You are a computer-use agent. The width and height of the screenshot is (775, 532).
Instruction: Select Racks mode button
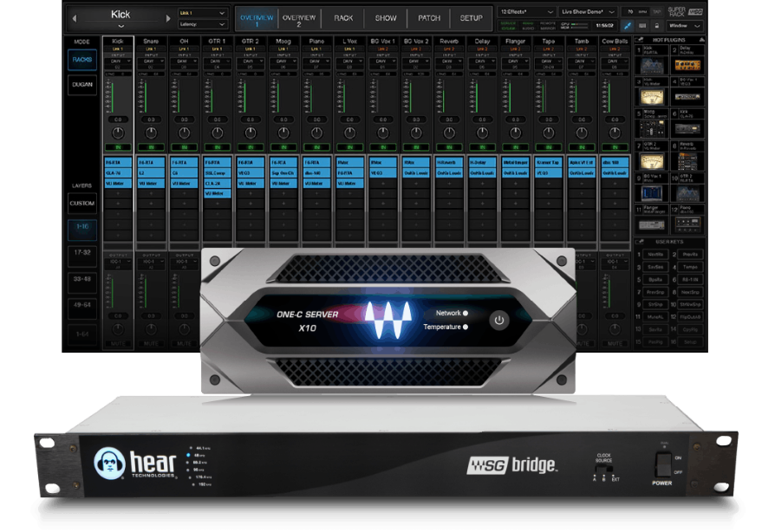(x=82, y=60)
